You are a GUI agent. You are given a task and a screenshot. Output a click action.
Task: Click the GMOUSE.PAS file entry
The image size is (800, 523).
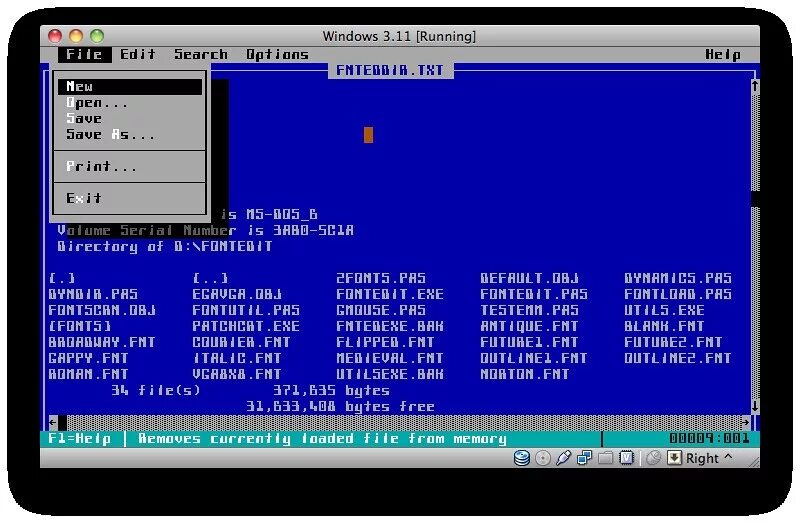(381, 310)
